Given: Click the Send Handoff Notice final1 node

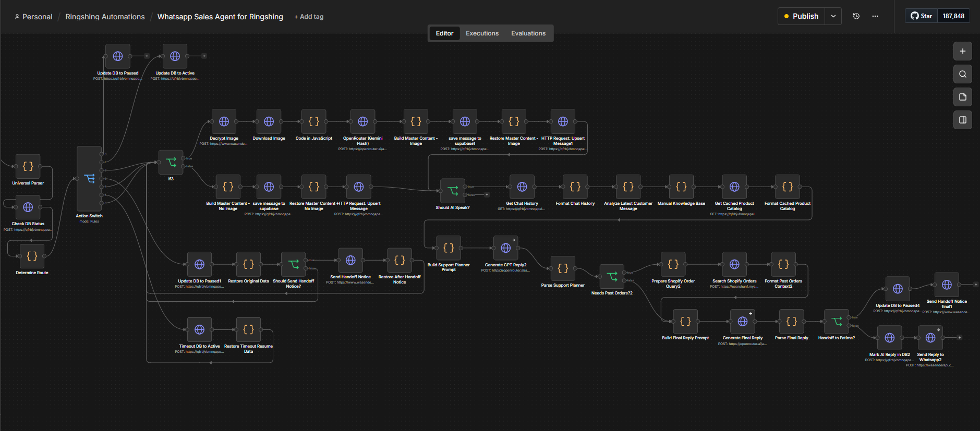Looking at the screenshot, I should [947, 285].
